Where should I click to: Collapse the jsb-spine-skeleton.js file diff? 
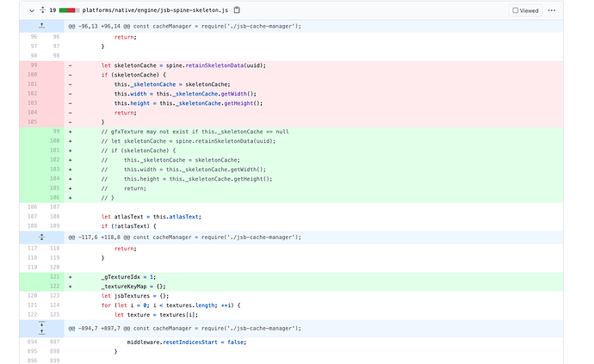point(32,10)
